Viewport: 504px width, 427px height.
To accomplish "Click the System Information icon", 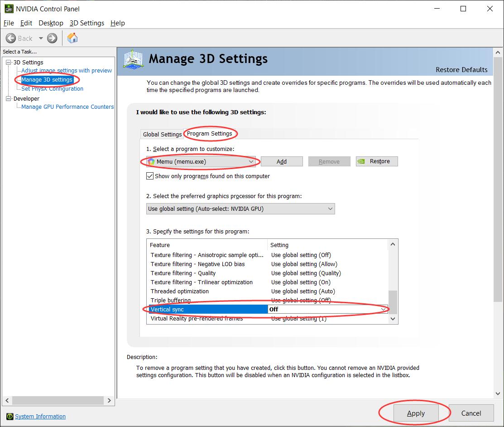I will point(10,417).
